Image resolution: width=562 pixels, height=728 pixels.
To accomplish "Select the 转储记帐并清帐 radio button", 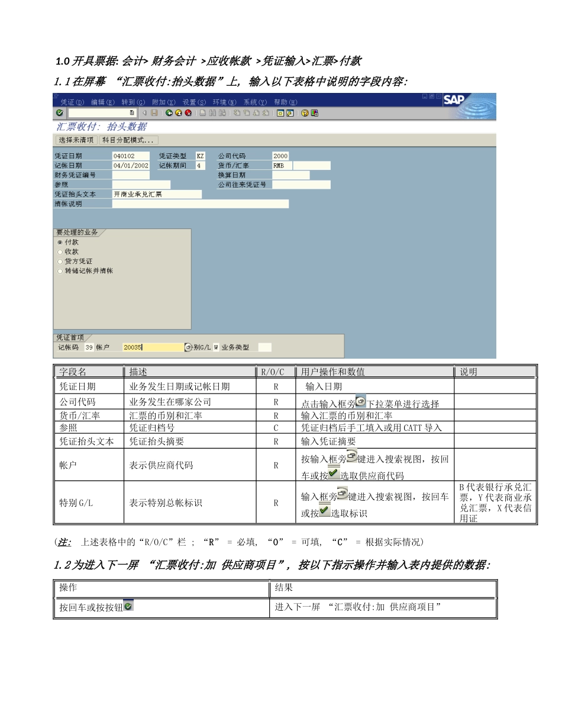I will (x=60, y=270).
